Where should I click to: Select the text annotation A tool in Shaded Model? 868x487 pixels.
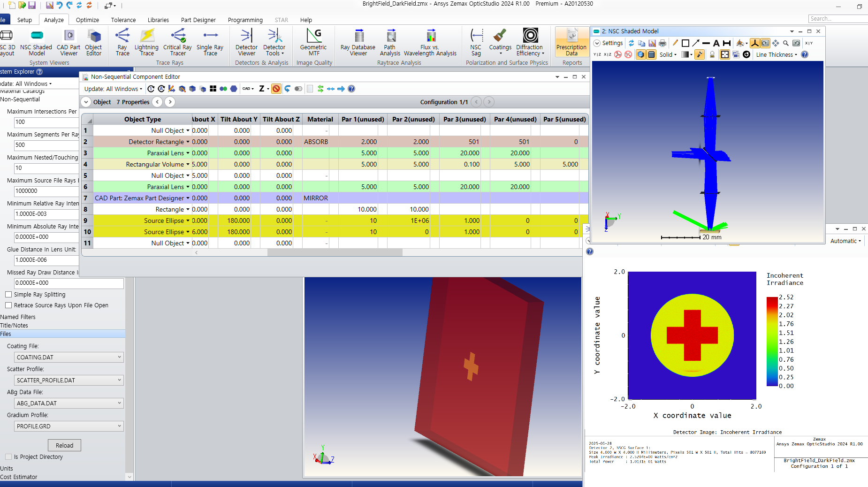click(716, 43)
